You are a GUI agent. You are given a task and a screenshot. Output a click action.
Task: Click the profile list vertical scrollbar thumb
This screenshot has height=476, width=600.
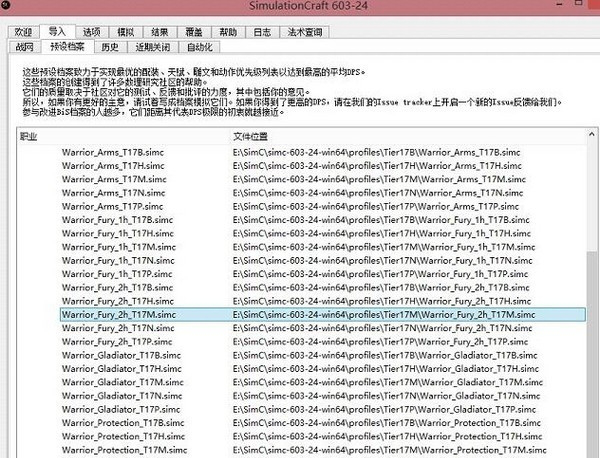click(x=592, y=354)
